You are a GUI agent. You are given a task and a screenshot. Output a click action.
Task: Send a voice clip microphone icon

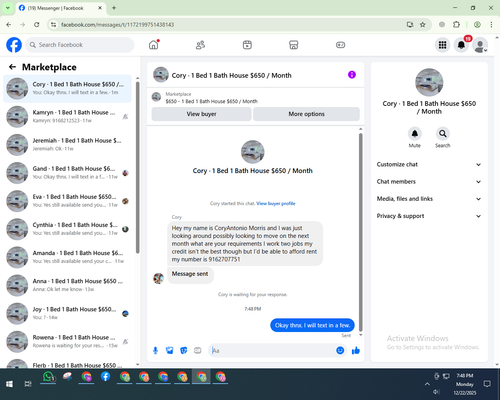(155, 350)
